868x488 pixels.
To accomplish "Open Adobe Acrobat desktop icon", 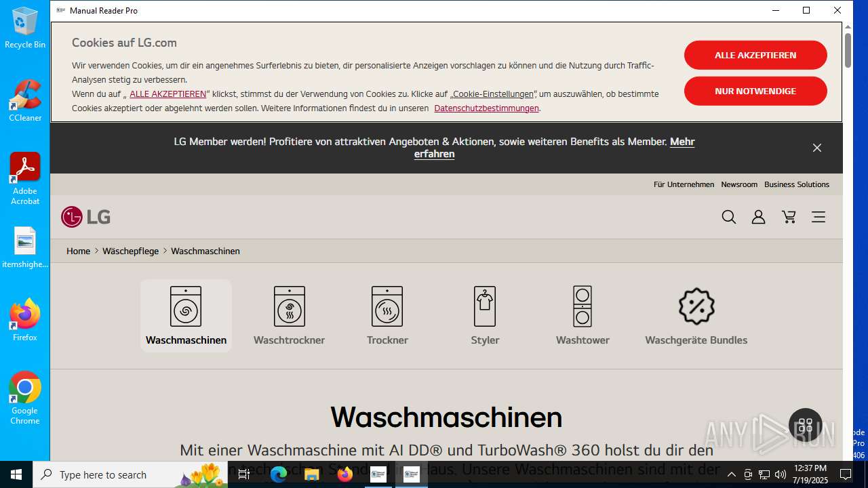I will coord(25,179).
